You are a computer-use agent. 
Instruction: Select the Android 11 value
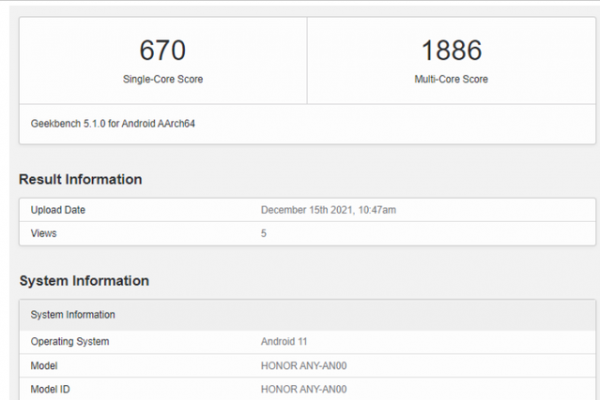tap(286, 342)
